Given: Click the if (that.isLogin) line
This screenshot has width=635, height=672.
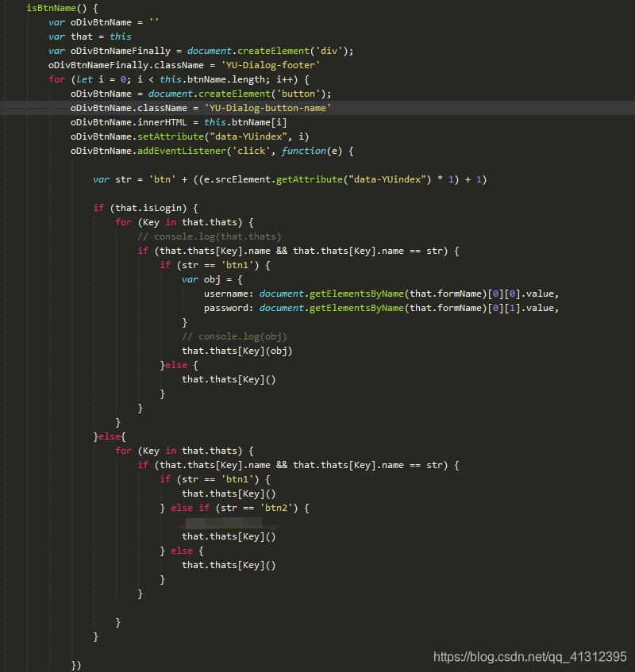Looking at the screenshot, I should coord(146,208).
